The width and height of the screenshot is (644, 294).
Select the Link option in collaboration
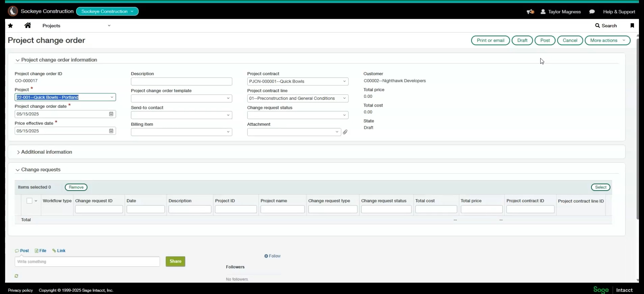coord(59,251)
